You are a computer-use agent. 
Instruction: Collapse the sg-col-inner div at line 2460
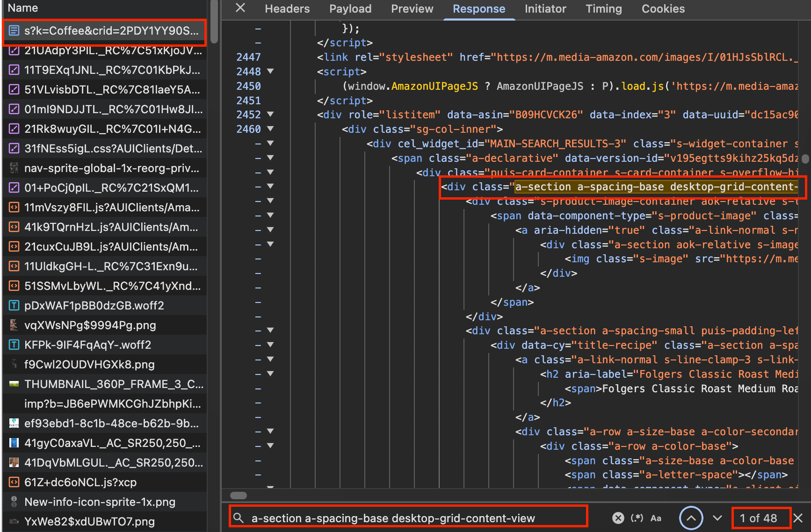[270, 129]
